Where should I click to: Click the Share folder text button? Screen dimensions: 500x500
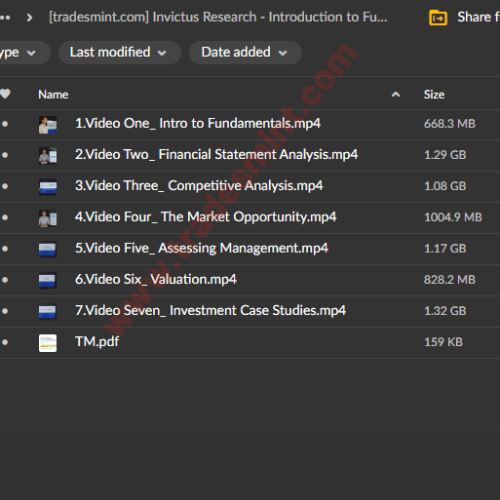coord(478,17)
